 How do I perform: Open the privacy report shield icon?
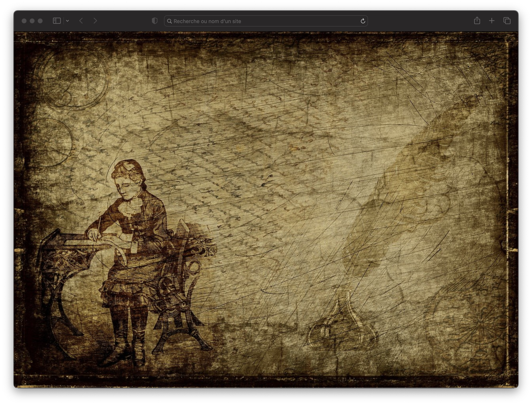(x=155, y=21)
